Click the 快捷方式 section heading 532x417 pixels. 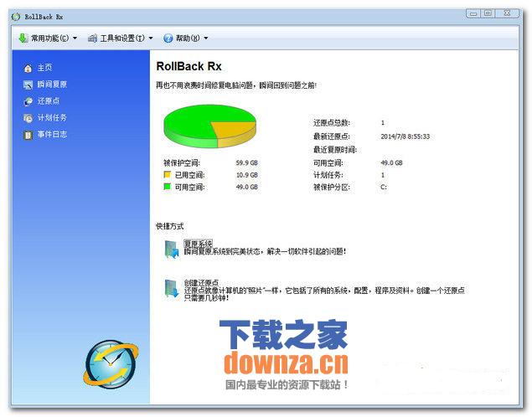point(169,226)
